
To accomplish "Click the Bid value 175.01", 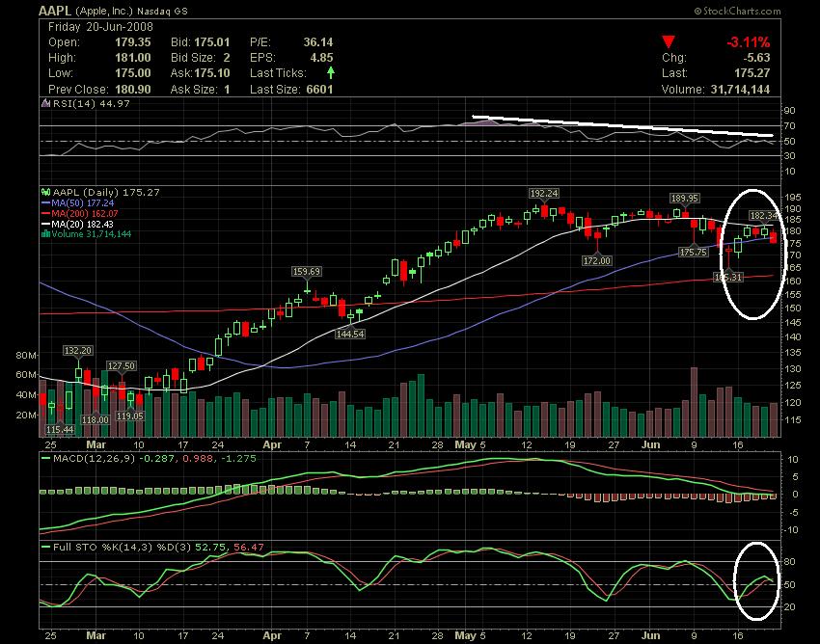I will coord(212,42).
